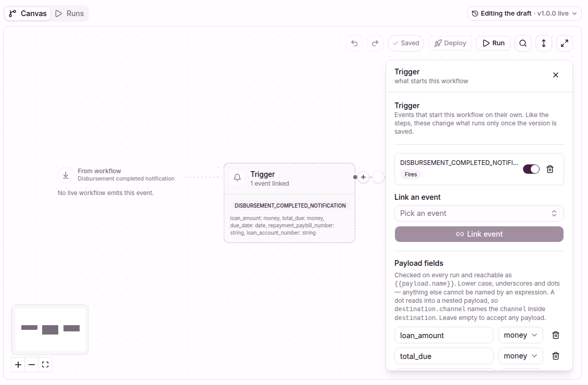Click the total_due field name input

pos(444,356)
